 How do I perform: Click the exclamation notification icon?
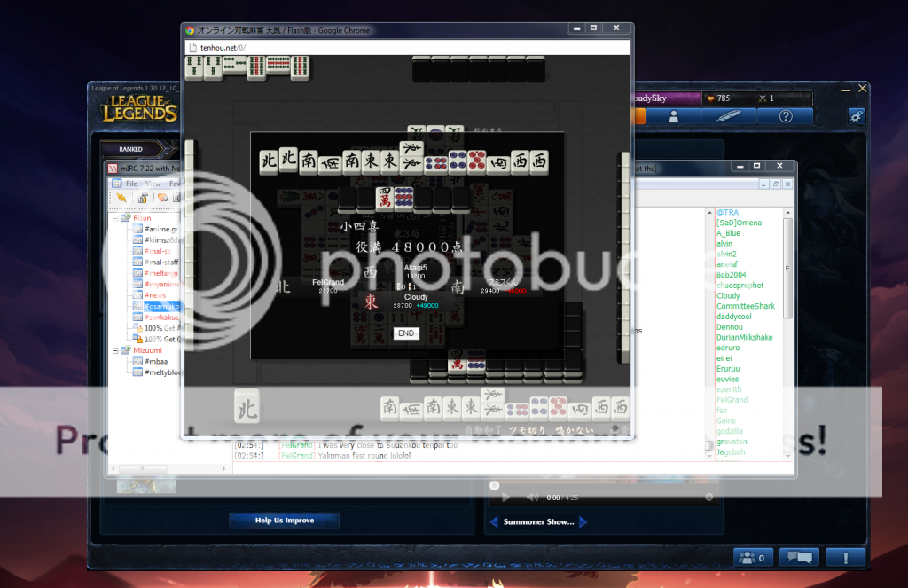click(x=845, y=557)
